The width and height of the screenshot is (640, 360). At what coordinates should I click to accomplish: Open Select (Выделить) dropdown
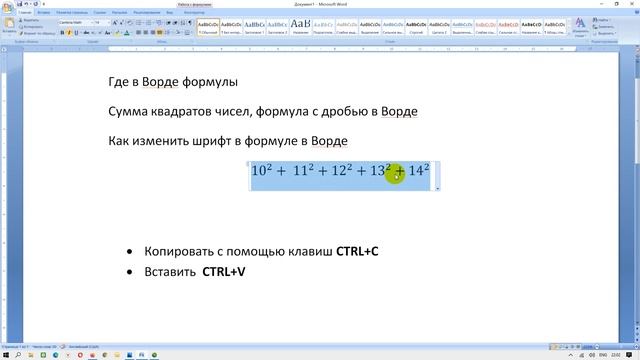604,33
